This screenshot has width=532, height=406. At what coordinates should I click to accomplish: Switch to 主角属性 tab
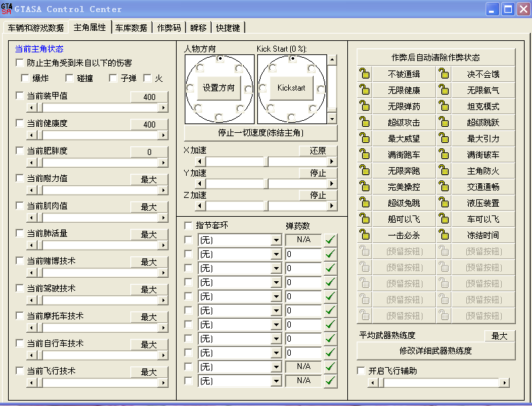tap(90, 27)
